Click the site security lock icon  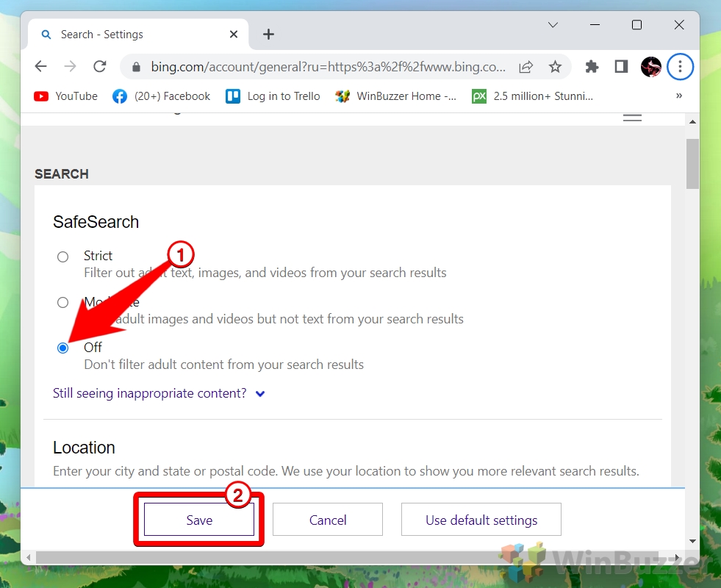[136, 66]
